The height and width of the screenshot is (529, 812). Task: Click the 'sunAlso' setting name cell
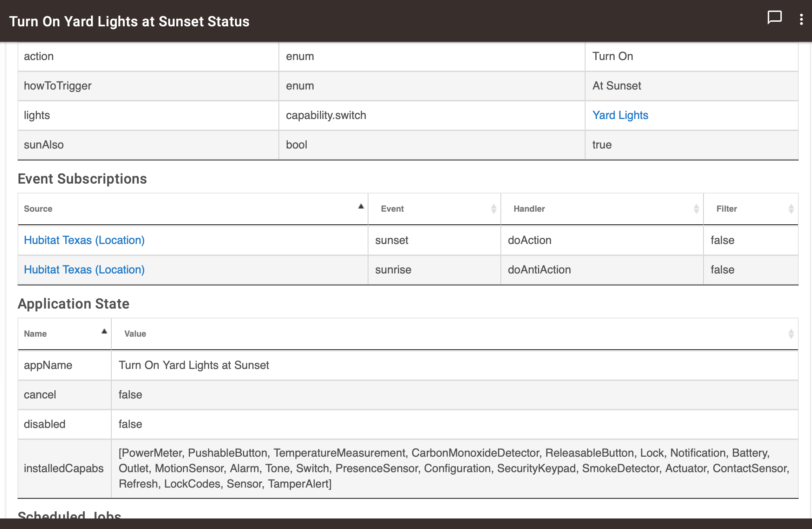pyautogui.click(x=149, y=145)
